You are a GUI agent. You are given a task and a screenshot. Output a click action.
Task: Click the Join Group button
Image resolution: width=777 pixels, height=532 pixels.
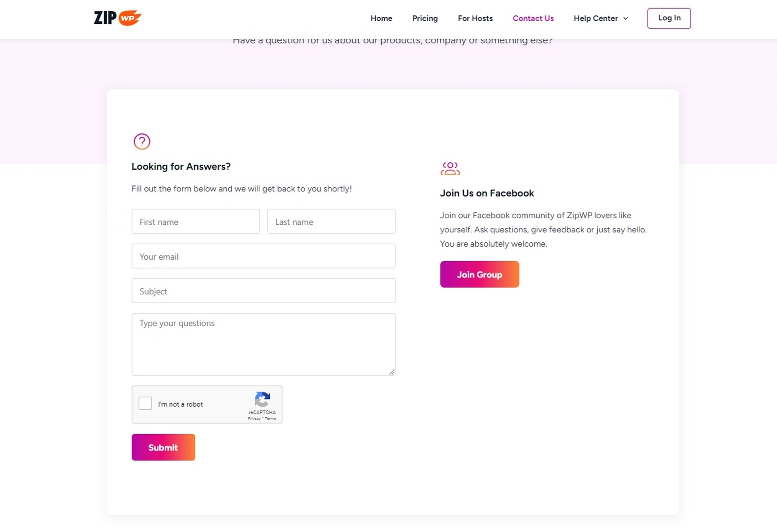click(479, 274)
